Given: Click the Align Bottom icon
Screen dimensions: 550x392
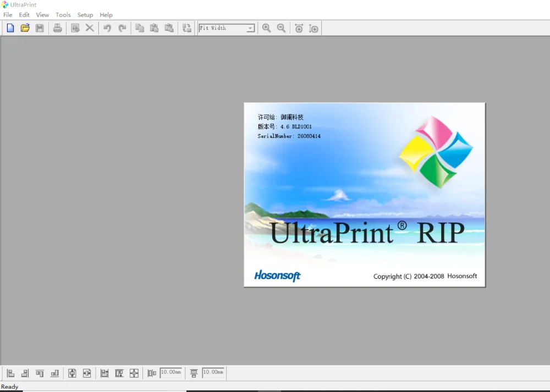Looking at the screenshot, I should click(54, 373).
